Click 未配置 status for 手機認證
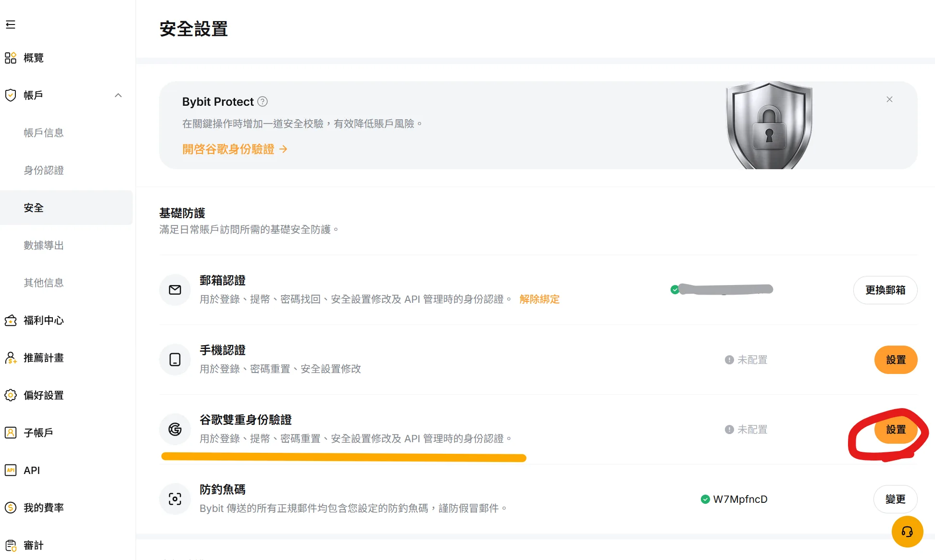935x560 pixels. click(x=746, y=360)
